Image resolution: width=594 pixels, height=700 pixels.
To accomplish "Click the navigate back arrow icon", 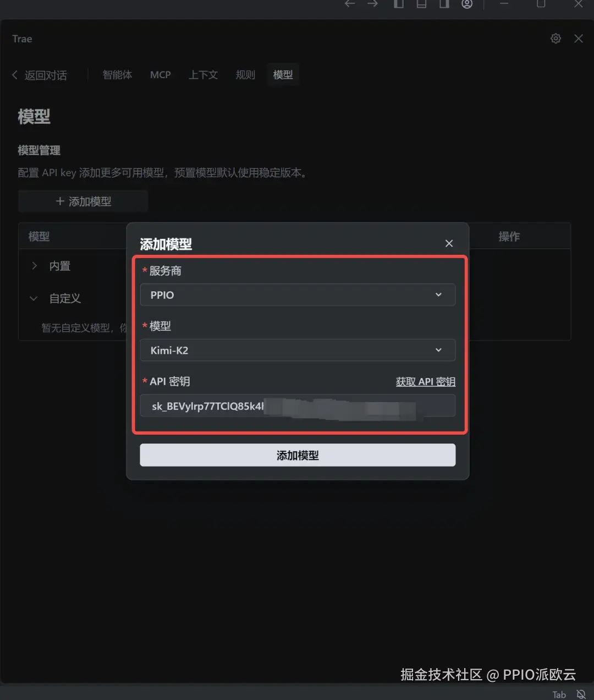I will click(350, 3).
